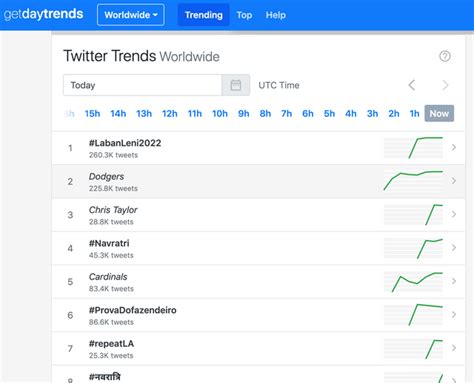Click the Now time button

(439, 113)
